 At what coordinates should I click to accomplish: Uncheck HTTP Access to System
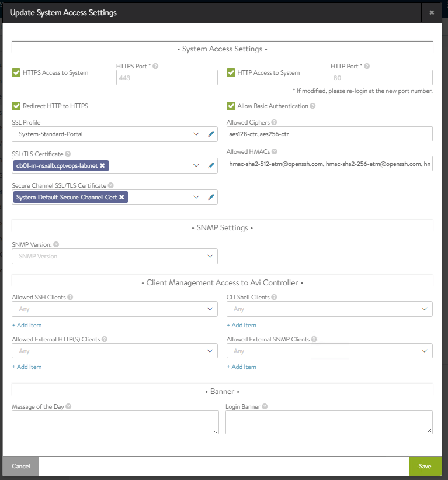[x=231, y=73]
